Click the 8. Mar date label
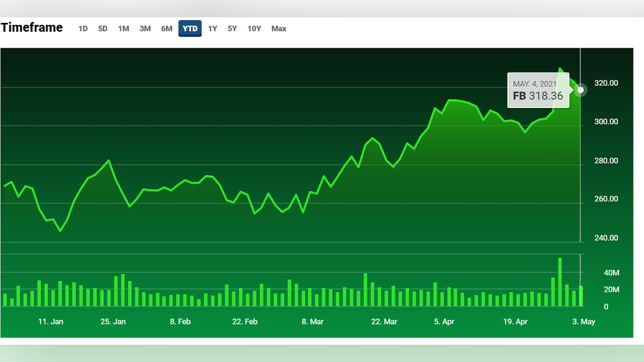 [x=313, y=322]
